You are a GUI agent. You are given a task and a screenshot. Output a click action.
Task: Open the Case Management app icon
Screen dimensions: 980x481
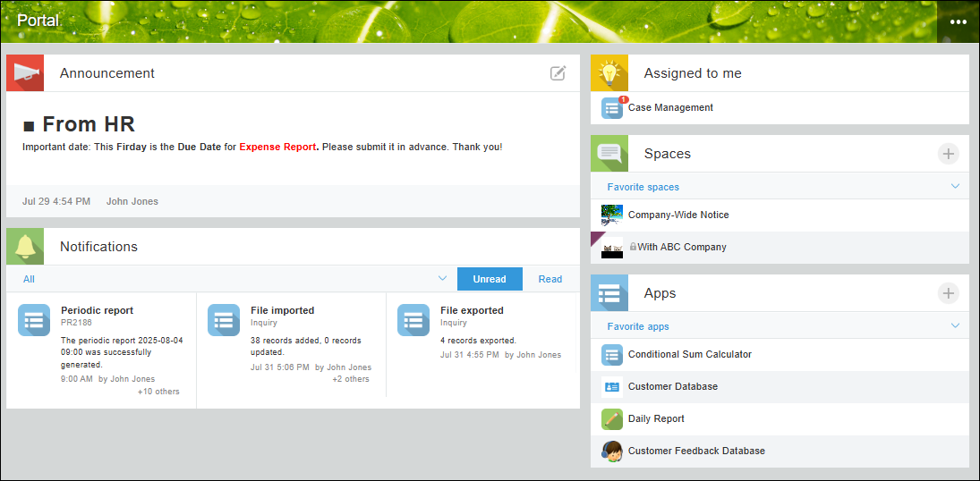[612, 108]
